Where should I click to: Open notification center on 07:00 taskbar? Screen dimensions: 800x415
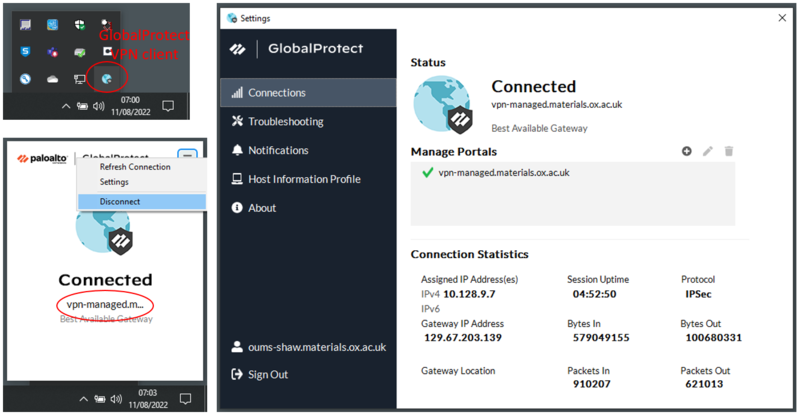pos(168,106)
